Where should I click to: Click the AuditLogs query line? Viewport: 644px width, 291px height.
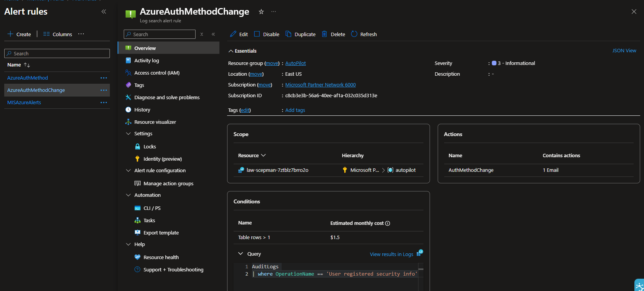[265, 266]
